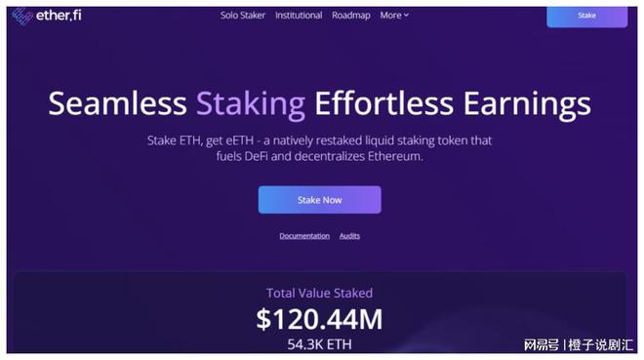Click the $120.44M staked value
This screenshot has height=360, width=644.
pyautogui.click(x=319, y=319)
